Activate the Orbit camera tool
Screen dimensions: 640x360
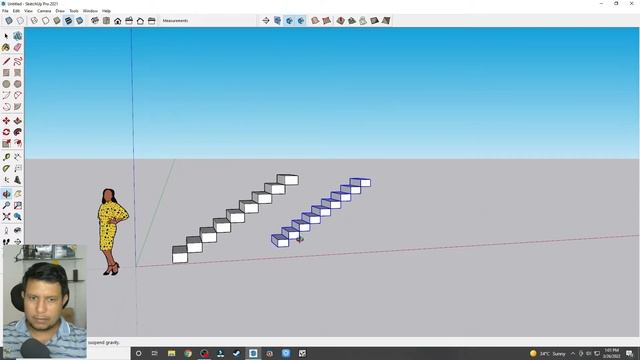(x=6, y=194)
